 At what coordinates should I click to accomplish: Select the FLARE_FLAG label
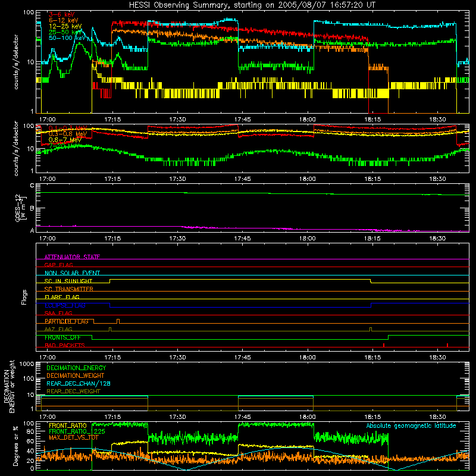tap(62, 297)
